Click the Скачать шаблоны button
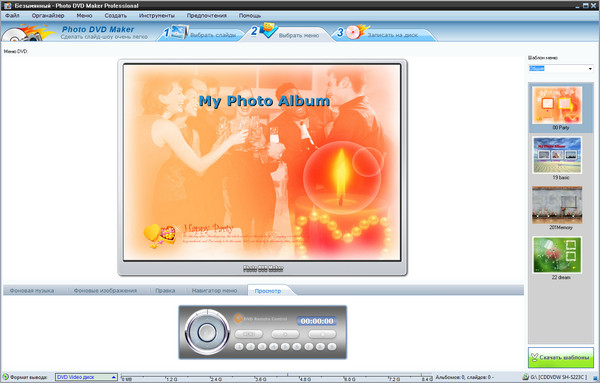This screenshot has height=383, width=600. 561,357
